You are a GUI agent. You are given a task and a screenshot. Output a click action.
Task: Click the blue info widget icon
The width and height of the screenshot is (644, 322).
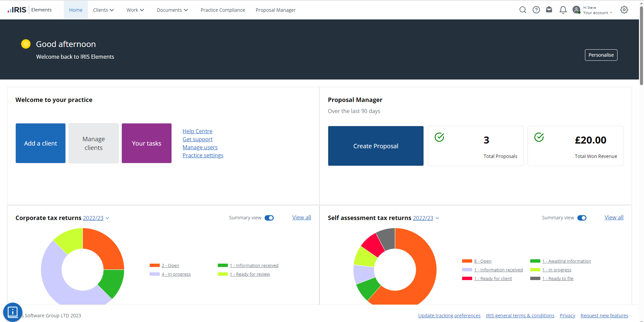13,312
